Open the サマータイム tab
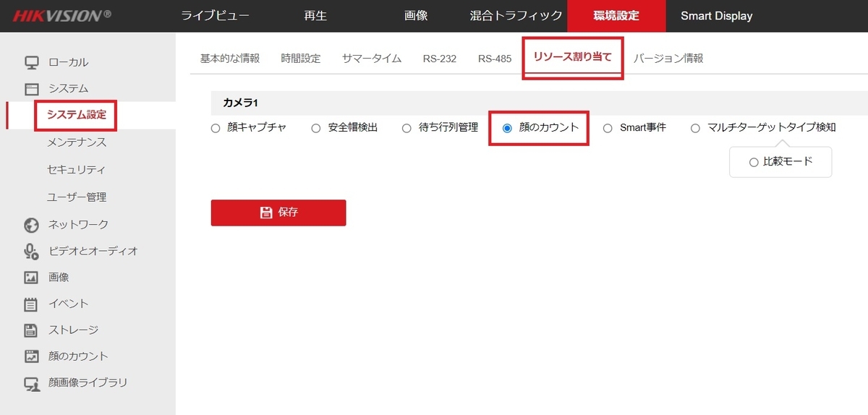The height and width of the screenshot is (415, 868). (x=372, y=59)
